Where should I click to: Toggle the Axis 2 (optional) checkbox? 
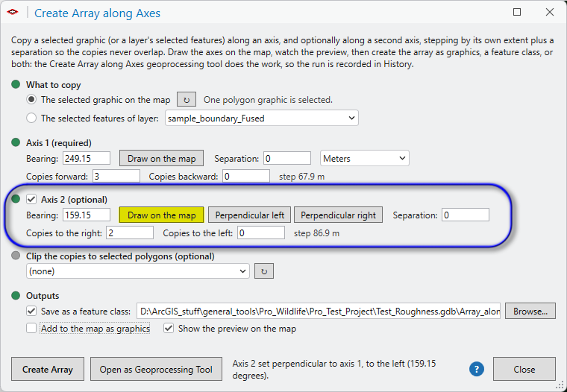pyautogui.click(x=31, y=200)
